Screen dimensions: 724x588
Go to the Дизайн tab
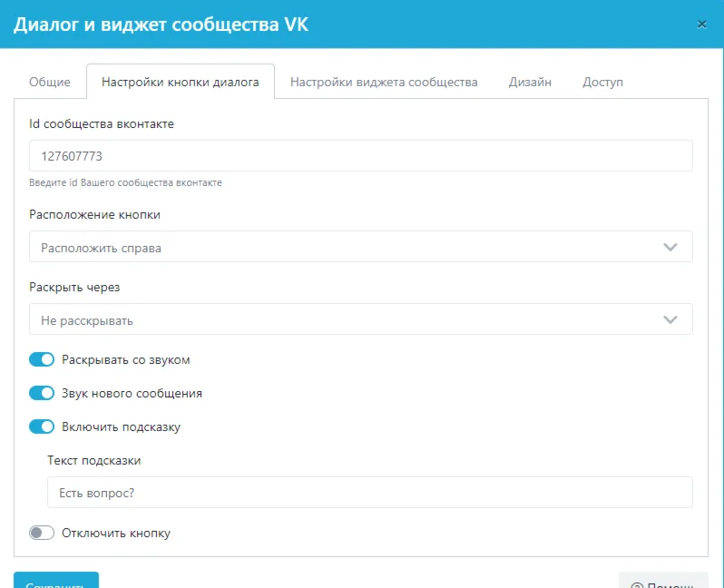tap(530, 82)
